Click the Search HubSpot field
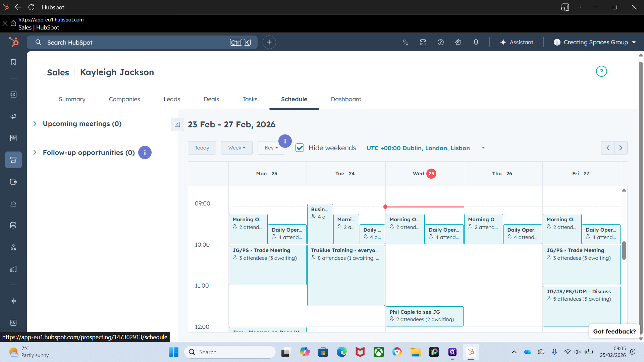 142,42
